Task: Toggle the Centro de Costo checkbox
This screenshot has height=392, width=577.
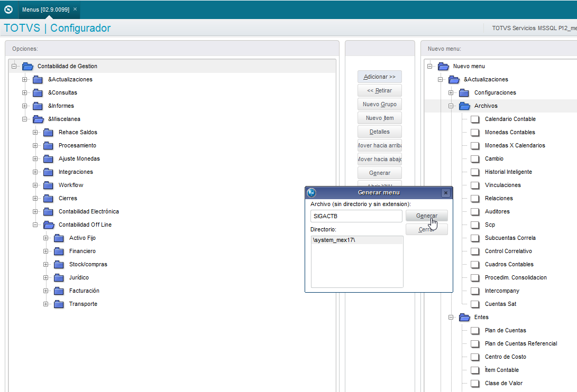Action: click(475, 357)
